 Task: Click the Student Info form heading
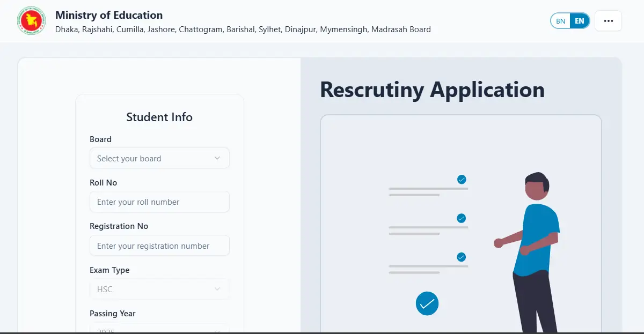tap(159, 117)
